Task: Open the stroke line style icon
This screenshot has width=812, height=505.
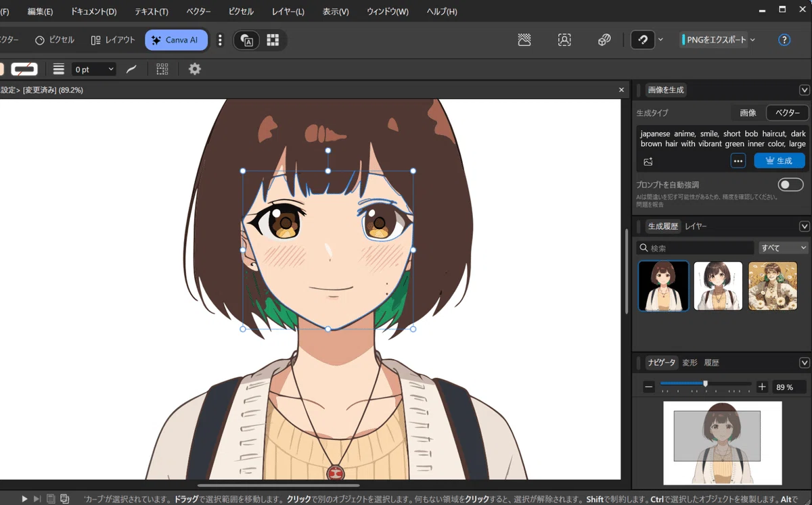Action: click(x=59, y=69)
